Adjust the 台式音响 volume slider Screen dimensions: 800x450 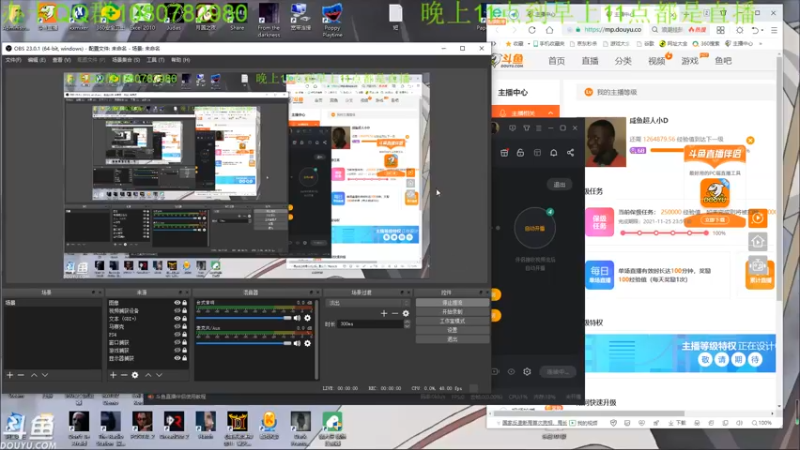(244, 318)
